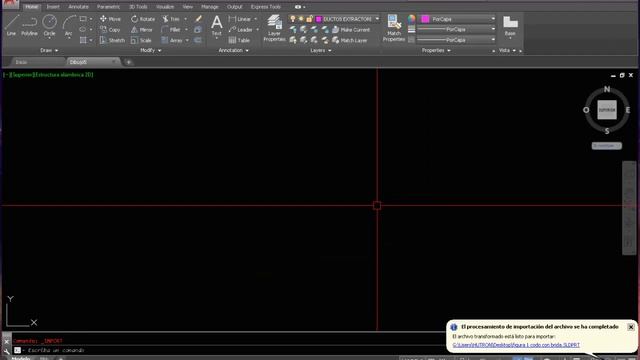Click the ViewCube top face

click(607, 110)
